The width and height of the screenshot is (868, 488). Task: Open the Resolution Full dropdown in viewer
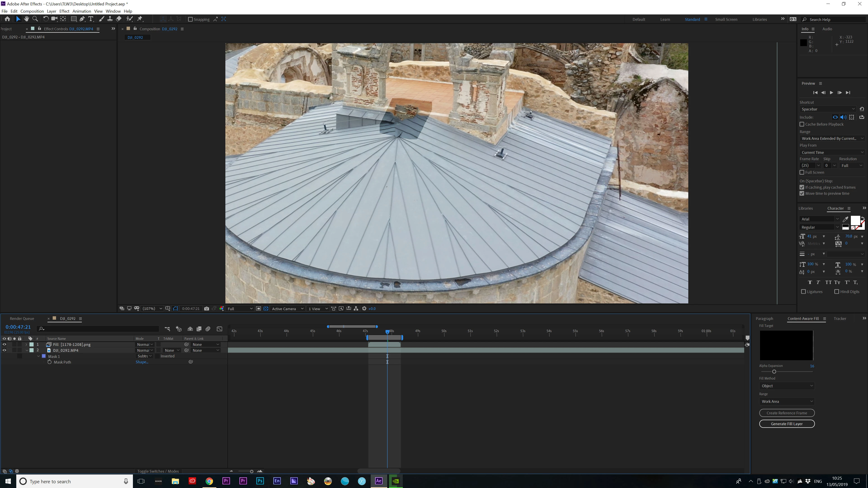(240, 308)
